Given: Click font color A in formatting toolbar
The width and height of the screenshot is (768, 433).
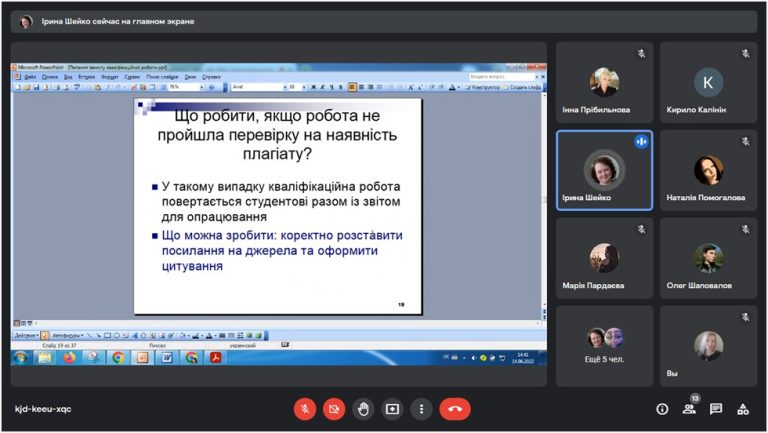Looking at the screenshot, I should (452, 87).
